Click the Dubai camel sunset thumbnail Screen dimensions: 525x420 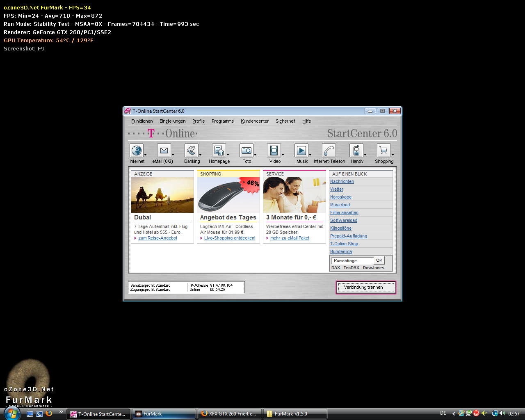pyautogui.click(x=162, y=195)
